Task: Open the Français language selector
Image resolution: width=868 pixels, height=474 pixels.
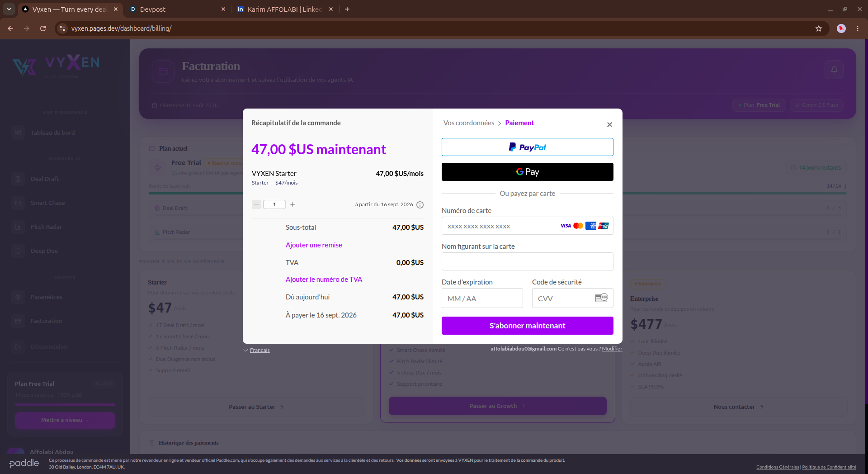Action: (257, 350)
